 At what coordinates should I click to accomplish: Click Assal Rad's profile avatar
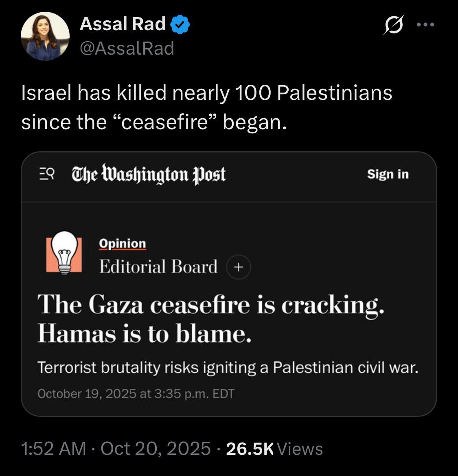45,36
